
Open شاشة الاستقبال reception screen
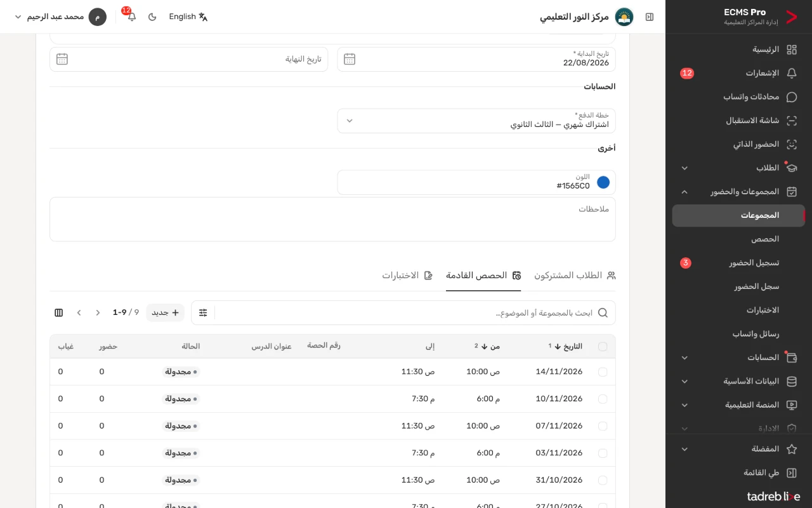[739, 121]
